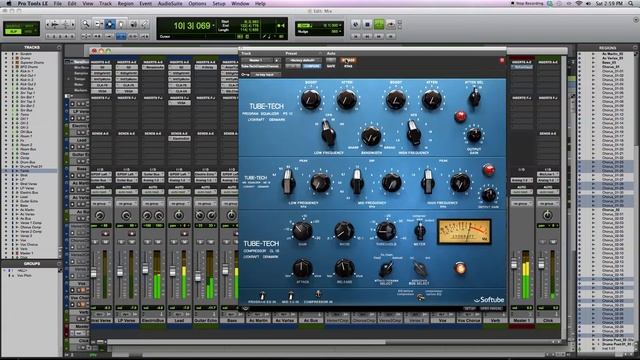Image resolution: width=640 pixels, height=360 pixels.
Task: Open the Click channel group selector
Action: (x=547, y=203)
